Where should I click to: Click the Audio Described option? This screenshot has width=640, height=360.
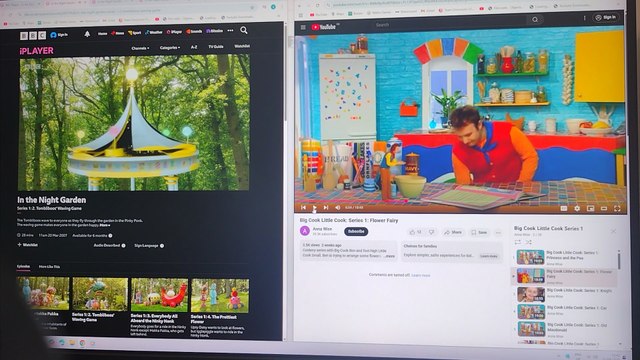tap(109, 245)
